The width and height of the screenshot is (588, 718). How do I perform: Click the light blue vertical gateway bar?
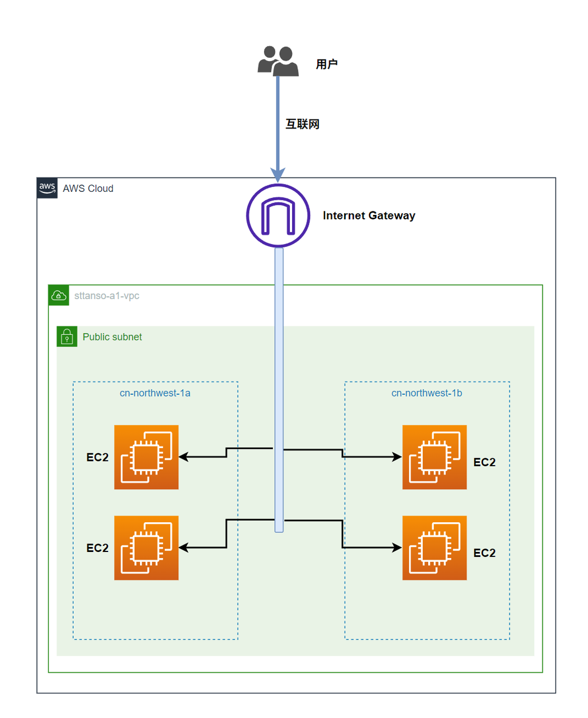[279, 365]
